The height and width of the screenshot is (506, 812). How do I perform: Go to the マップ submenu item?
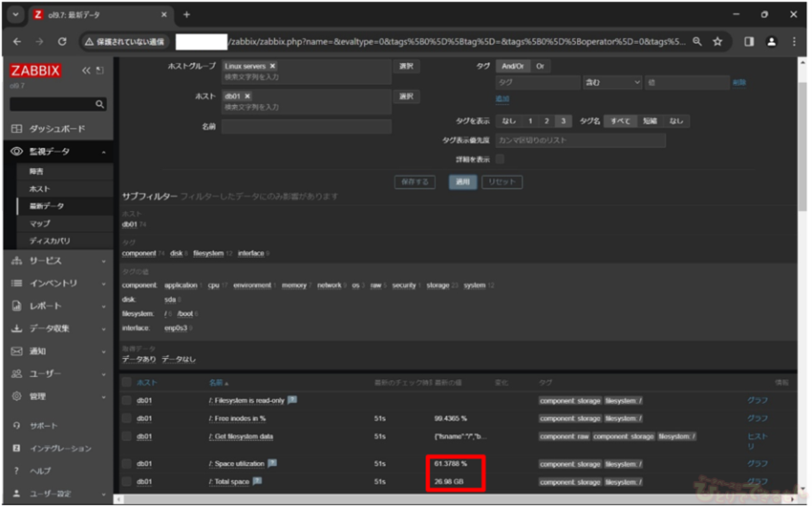40,223
